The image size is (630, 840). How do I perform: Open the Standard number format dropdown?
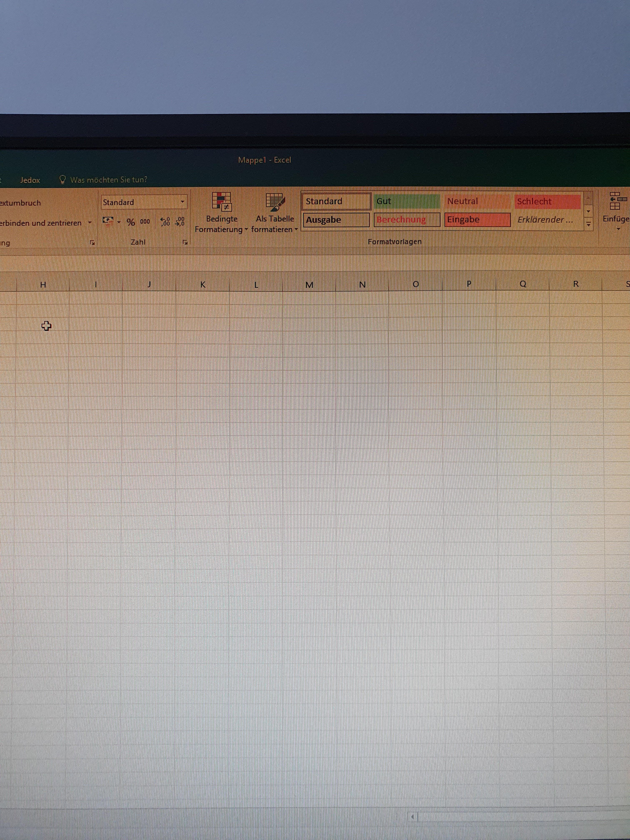click(x=183, y=202)
